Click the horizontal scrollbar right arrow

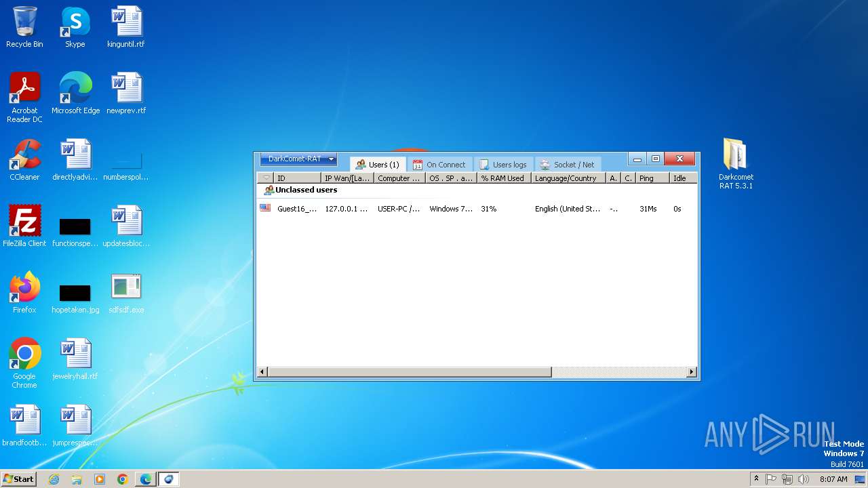pos(692,372)
